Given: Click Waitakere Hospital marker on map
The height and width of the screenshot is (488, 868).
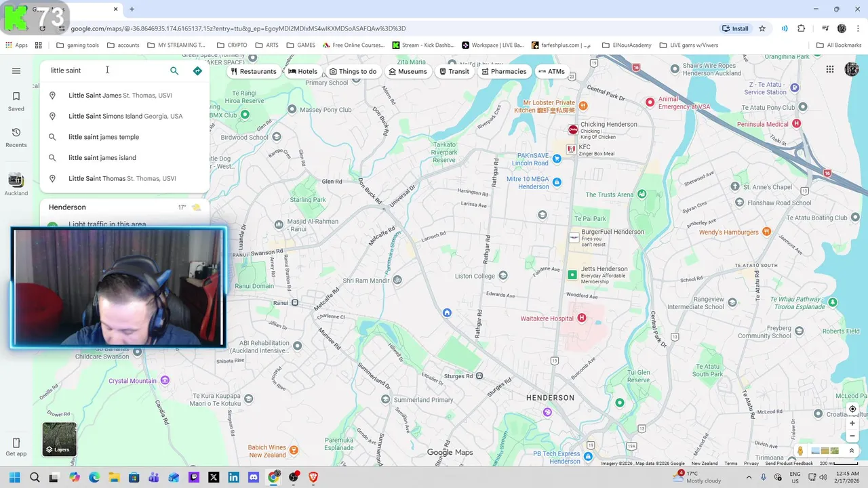Looking at the screenshot, I should click(581, 318).
